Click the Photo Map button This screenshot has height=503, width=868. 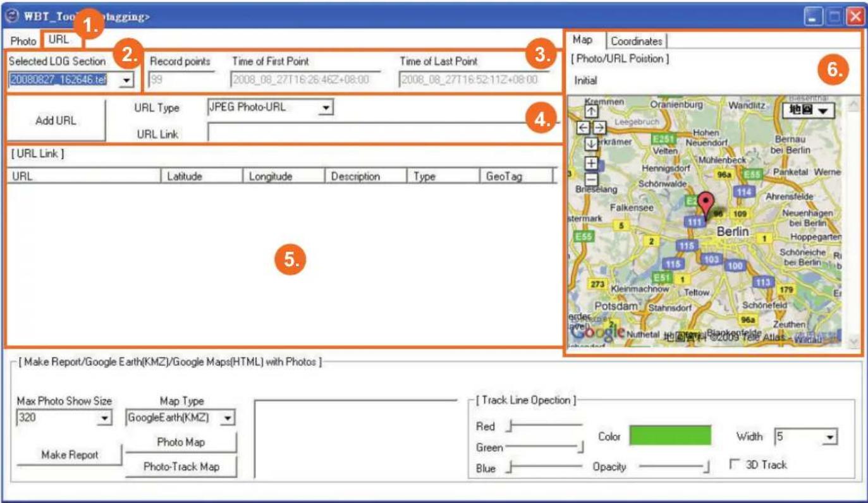click(181, 442)
